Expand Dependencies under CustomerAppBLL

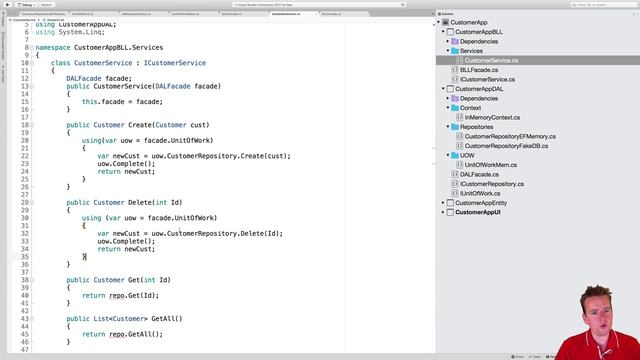pos(448,41)
